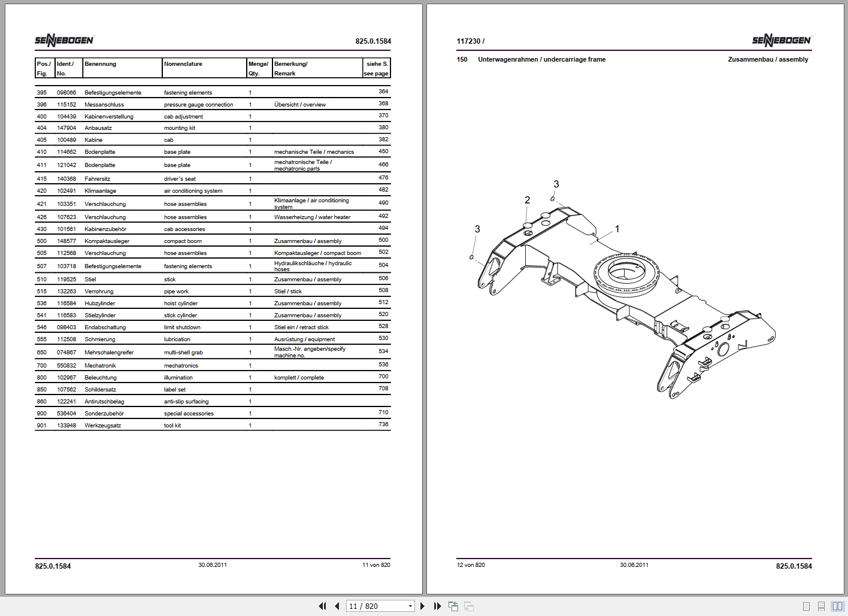Follow page 382 reference for Kabine
Image resolution: width=848 pixels, height=616 pixels.
pos(383,139)
